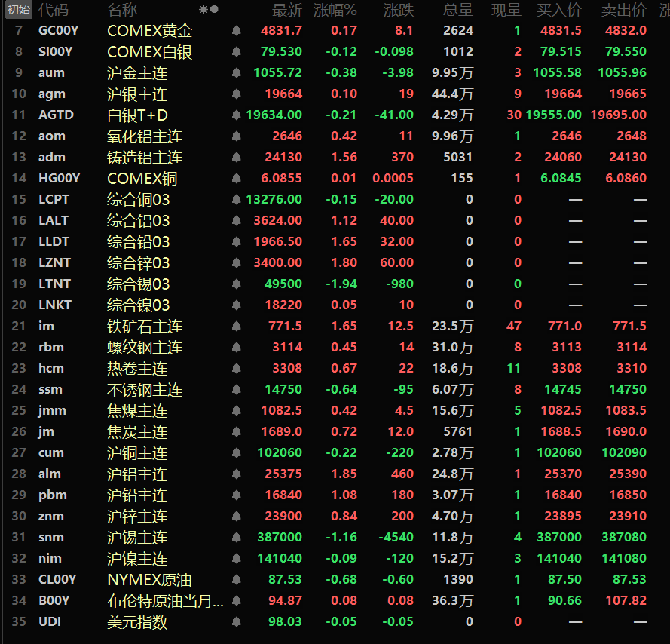The image size is (670, 644).
Task: Click the 代码 column header
Action: coord(53,10)
